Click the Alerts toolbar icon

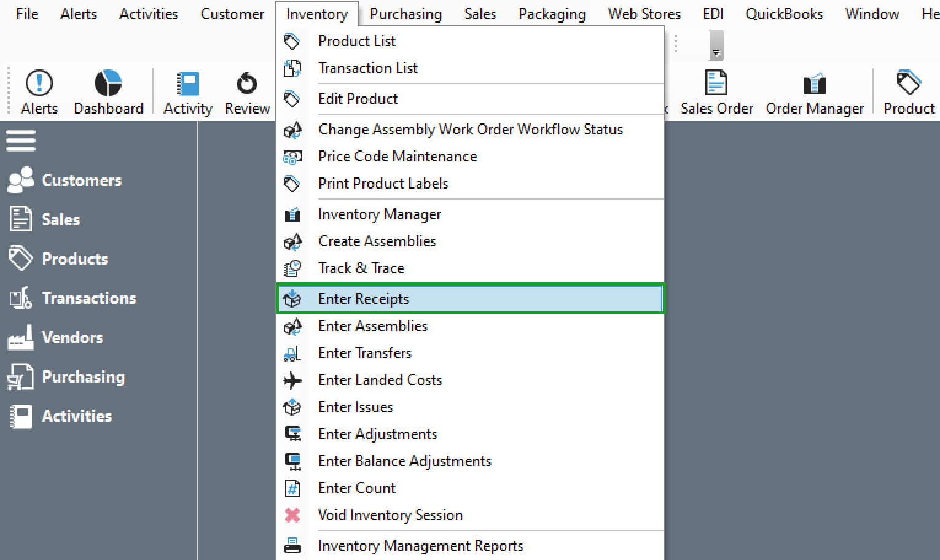[39, 84]
